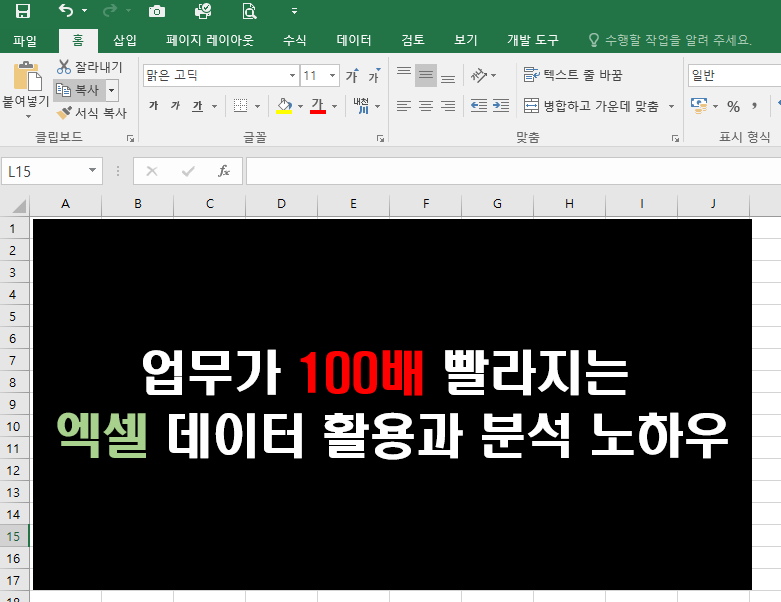The width and height of the screenshot is (781, 602).
Task: Click 잘라내기 cut button
Action: pyautogui.click(x=90, y=67)
